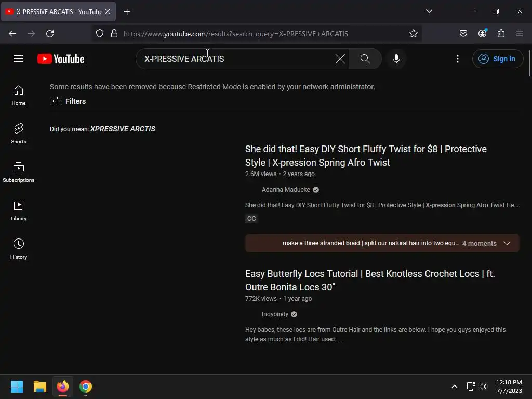532x399 pixels.
Task: Go back with the browser back arrow
Action: click(x=12, y=34)
